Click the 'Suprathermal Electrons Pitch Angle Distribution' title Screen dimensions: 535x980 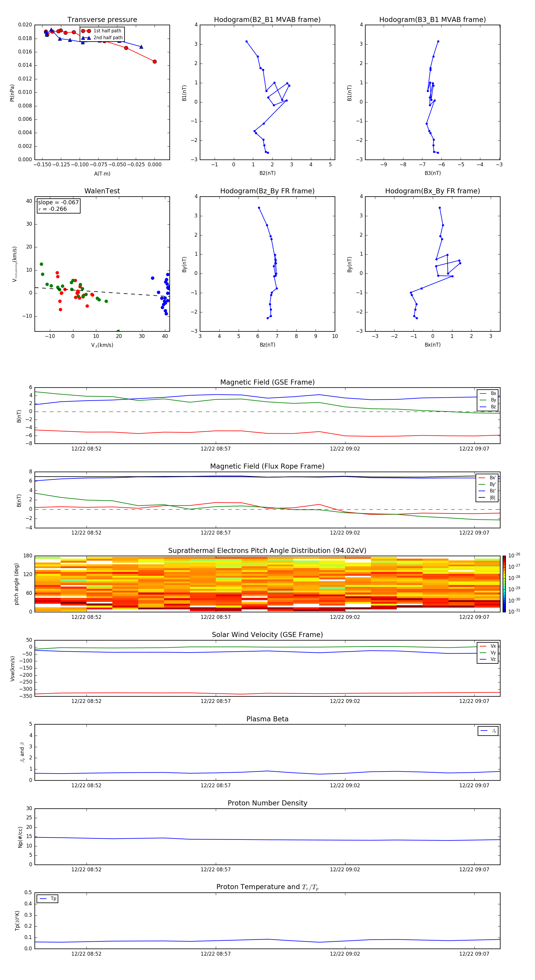pyautogui.click(x=267, y=551)
